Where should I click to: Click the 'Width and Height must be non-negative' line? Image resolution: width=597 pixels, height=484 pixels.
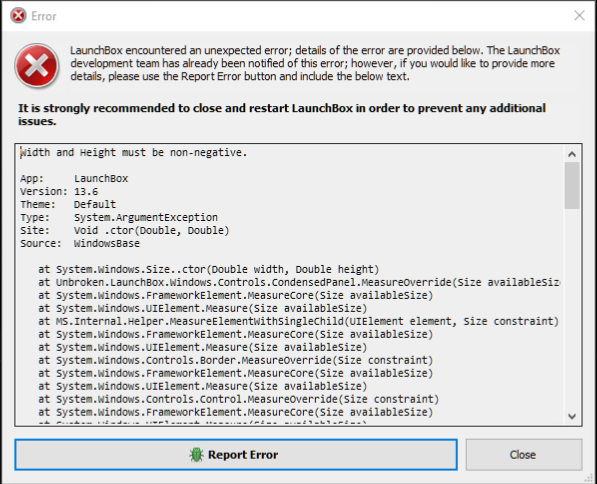[134, 153]
